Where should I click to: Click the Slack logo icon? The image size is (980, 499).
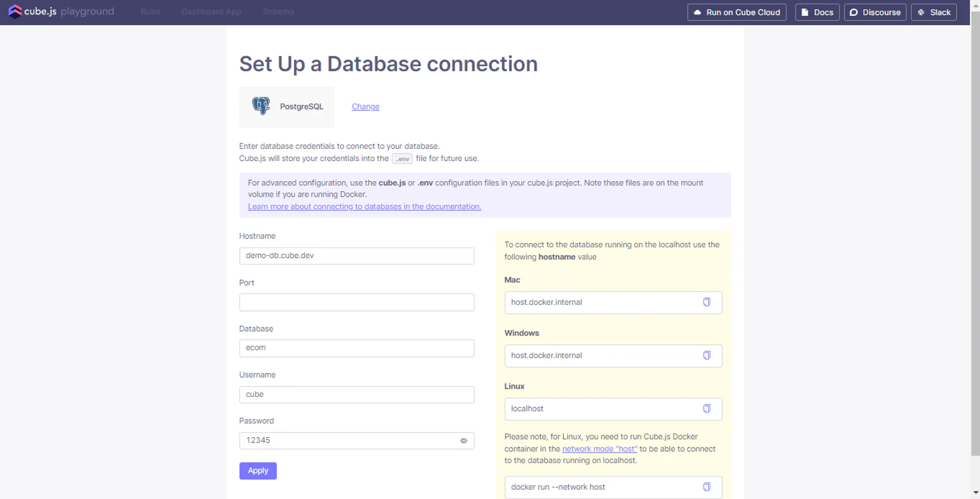click(921, 12)
